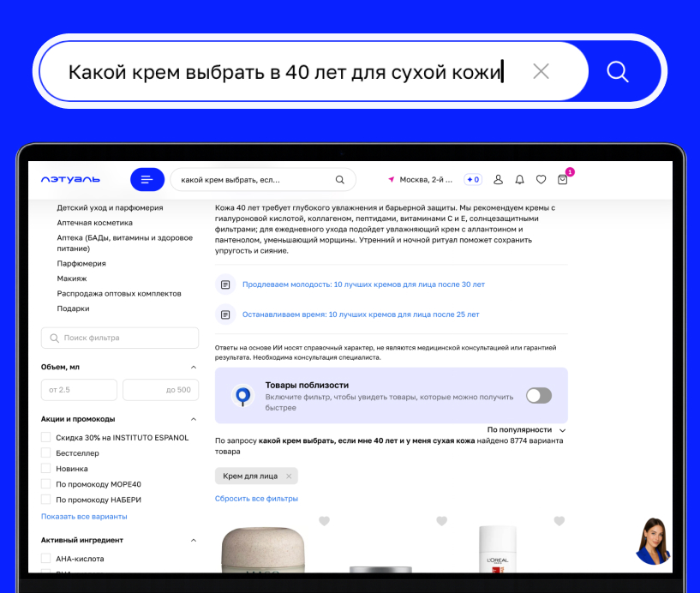
Task: Collapse the Объем, мл filter section
Action: pos(194,367)
